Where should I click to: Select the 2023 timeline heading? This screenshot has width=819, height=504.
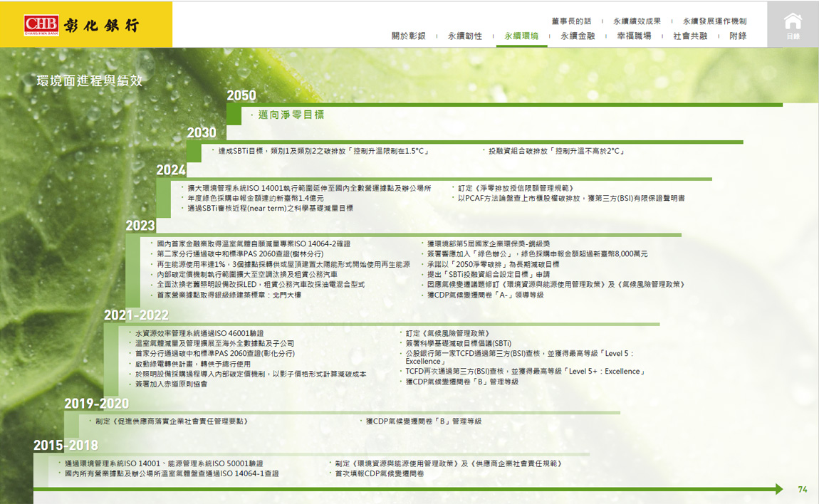click(x=140, y=226)
